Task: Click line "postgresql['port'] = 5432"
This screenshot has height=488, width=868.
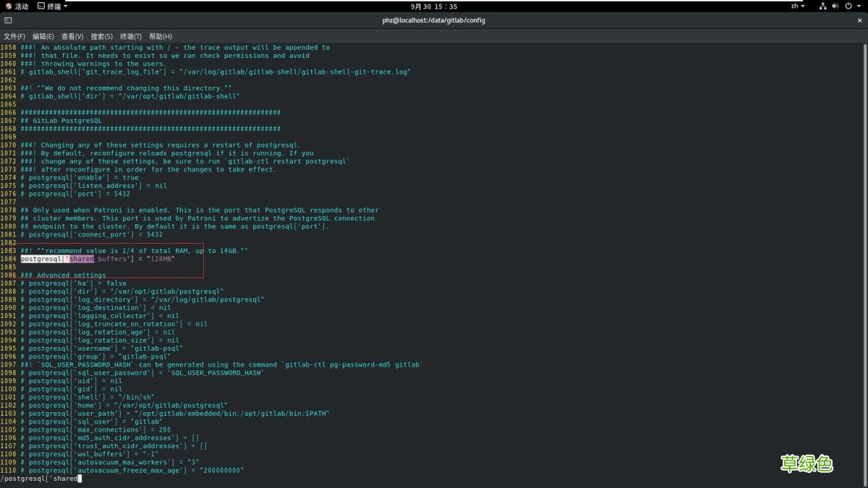Action: [x=75, y=194]
